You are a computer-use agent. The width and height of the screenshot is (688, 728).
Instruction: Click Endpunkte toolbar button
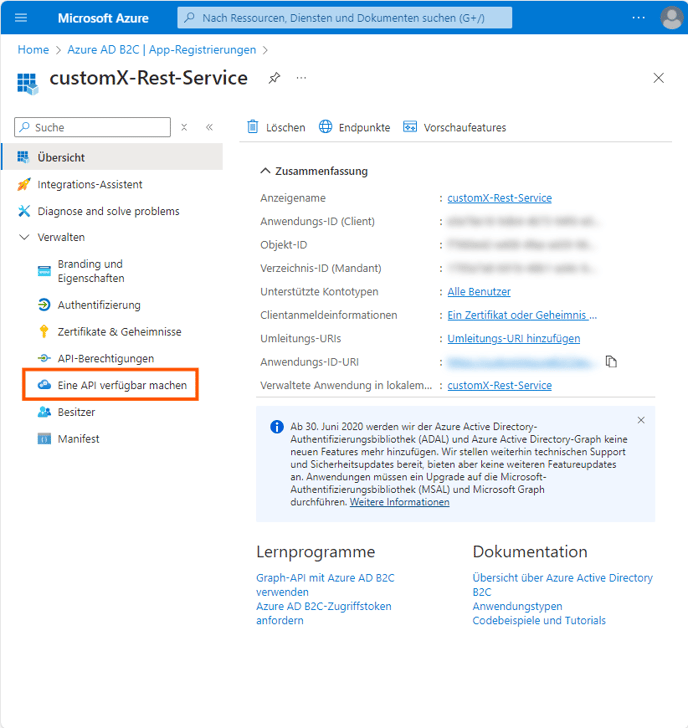coord(355,127)
